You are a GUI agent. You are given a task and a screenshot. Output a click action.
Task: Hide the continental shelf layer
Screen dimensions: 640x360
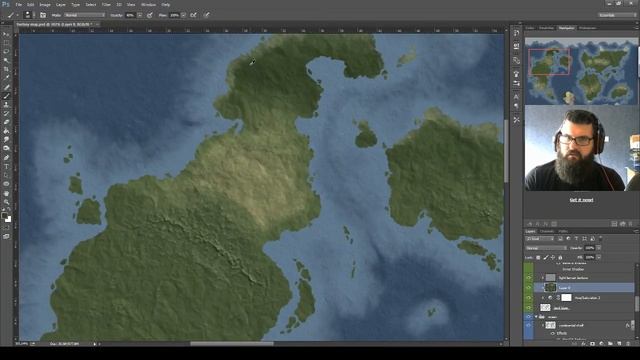529,325
